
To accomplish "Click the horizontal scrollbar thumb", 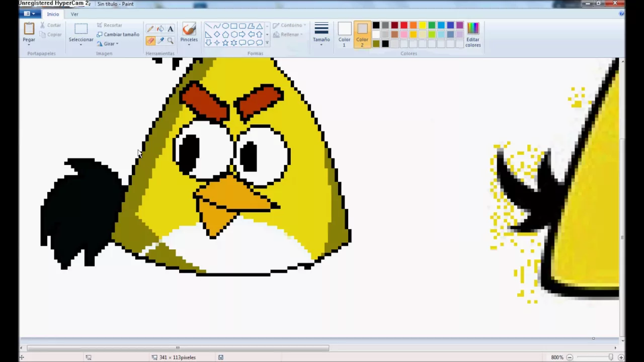I will (178, 348).
